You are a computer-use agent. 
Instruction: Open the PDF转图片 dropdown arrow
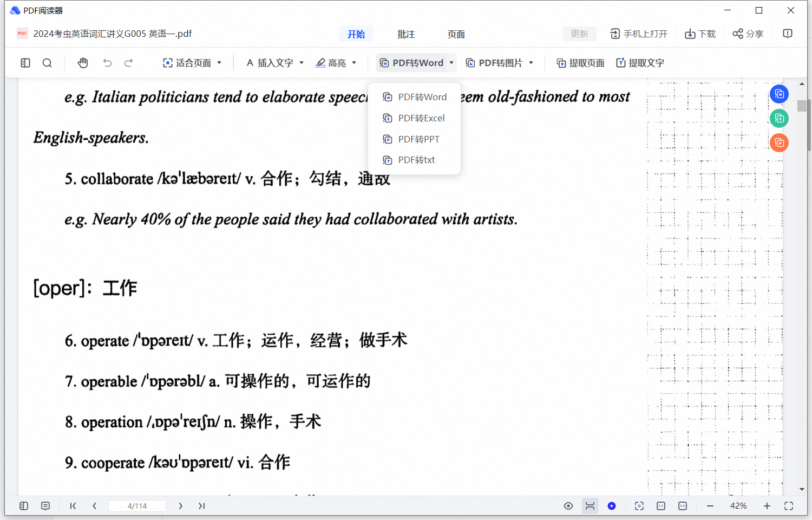[x=531, y=62]
